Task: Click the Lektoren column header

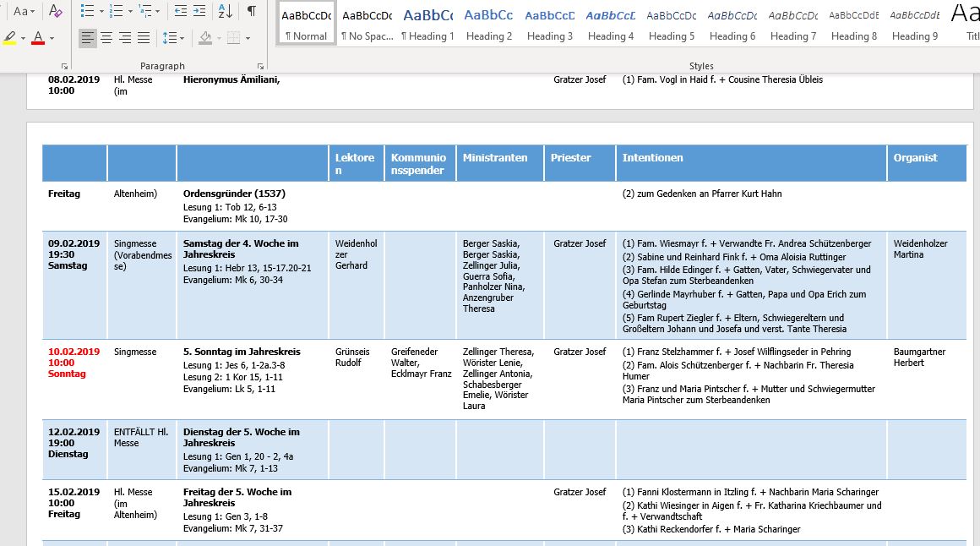Action: click(x=357, y=164)
